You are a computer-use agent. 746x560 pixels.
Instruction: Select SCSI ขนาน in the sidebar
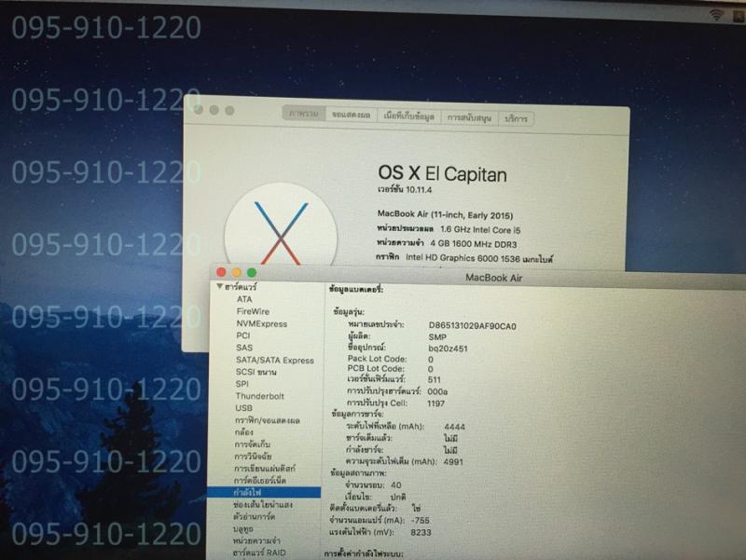(x=256, y=372)
